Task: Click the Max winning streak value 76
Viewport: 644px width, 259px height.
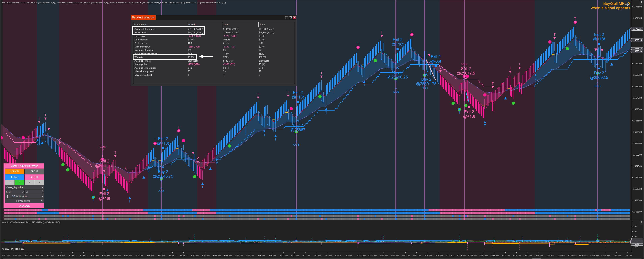Action: 189,71
